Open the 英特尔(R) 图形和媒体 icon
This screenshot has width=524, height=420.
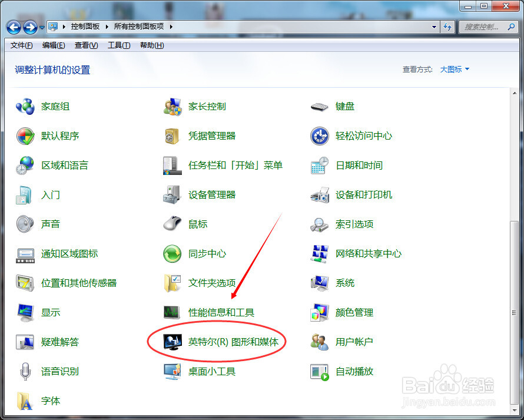tap(173, 342)
